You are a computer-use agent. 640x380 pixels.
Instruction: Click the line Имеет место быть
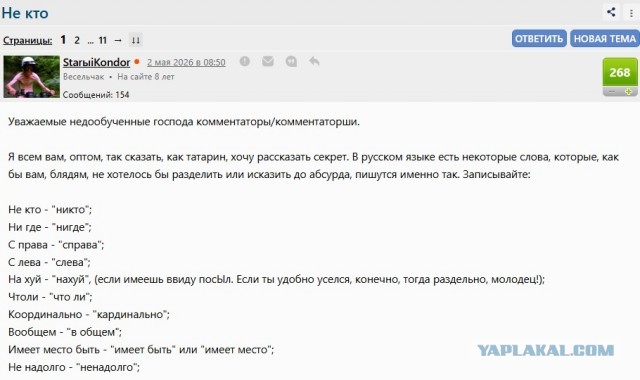(x=141, y=349)
